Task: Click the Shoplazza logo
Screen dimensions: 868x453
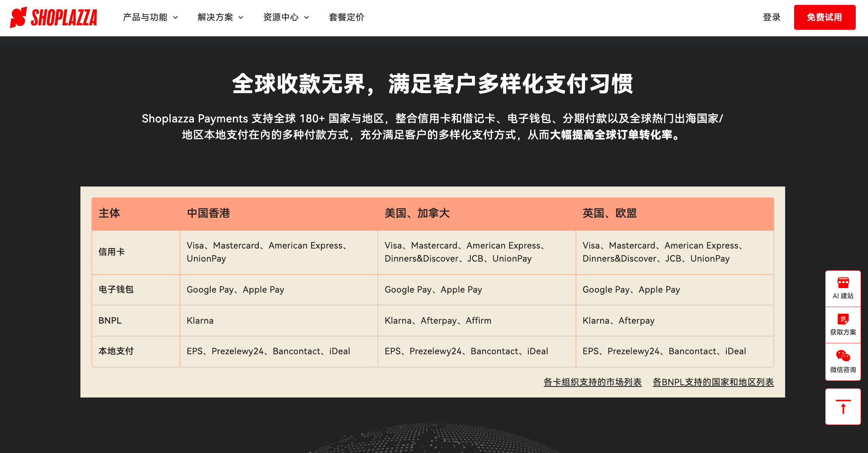Action: tap(53, 18)
